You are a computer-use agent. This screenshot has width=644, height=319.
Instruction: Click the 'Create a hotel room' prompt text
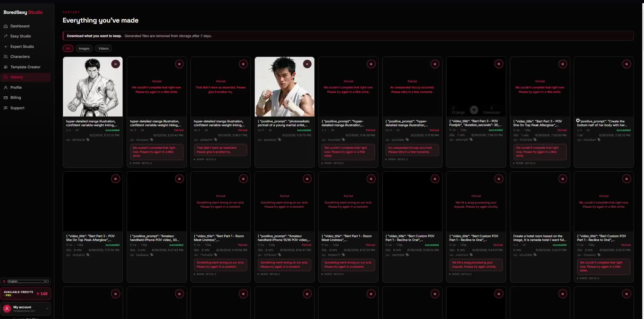pos(540,238)
